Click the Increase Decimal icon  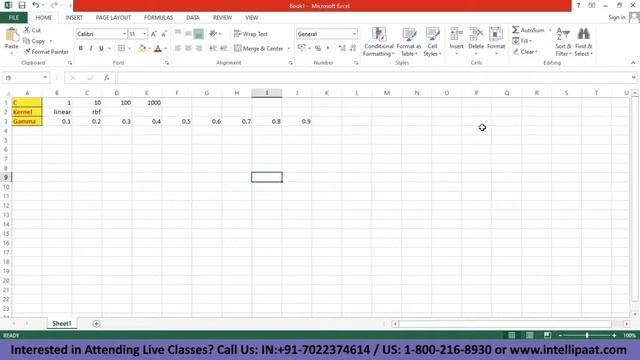tap(342, 48)
